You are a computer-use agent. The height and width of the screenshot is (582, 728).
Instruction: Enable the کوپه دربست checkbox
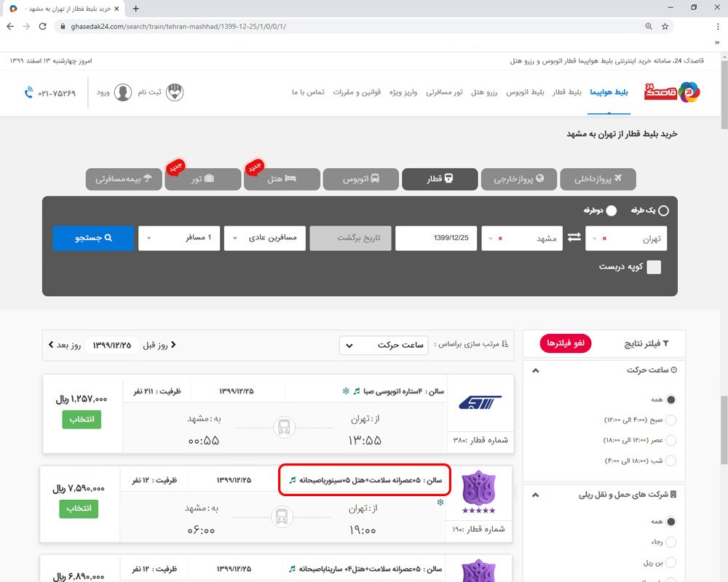tap(654, 267)
